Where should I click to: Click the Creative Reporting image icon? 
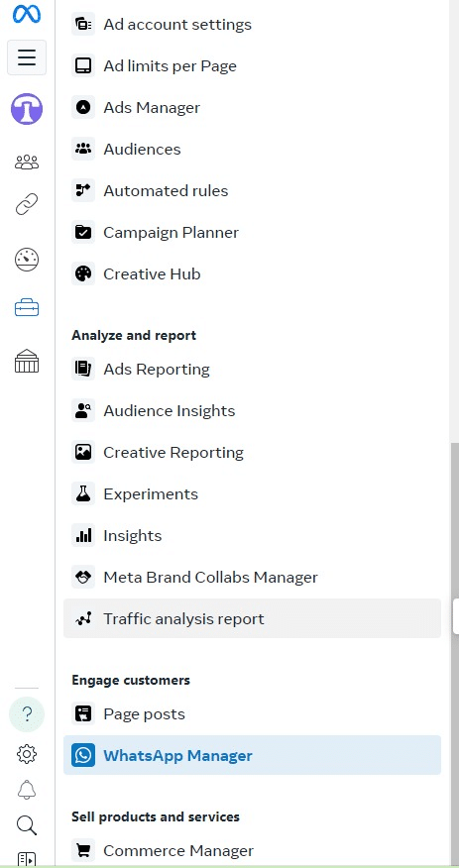coord(83,452)
